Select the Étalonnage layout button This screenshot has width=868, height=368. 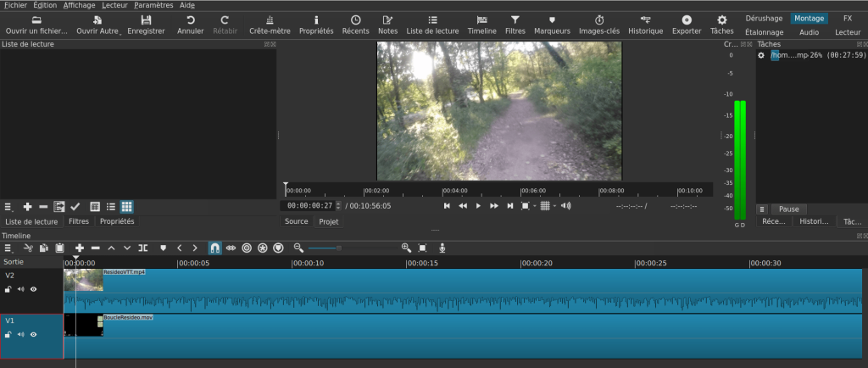click(764, 32)
